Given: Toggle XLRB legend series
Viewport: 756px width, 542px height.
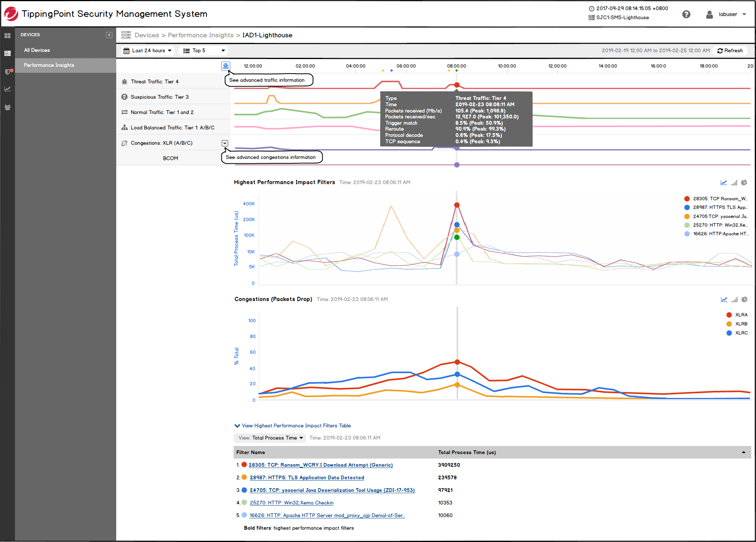Looking at the screenshot, I should coord(737,324).
